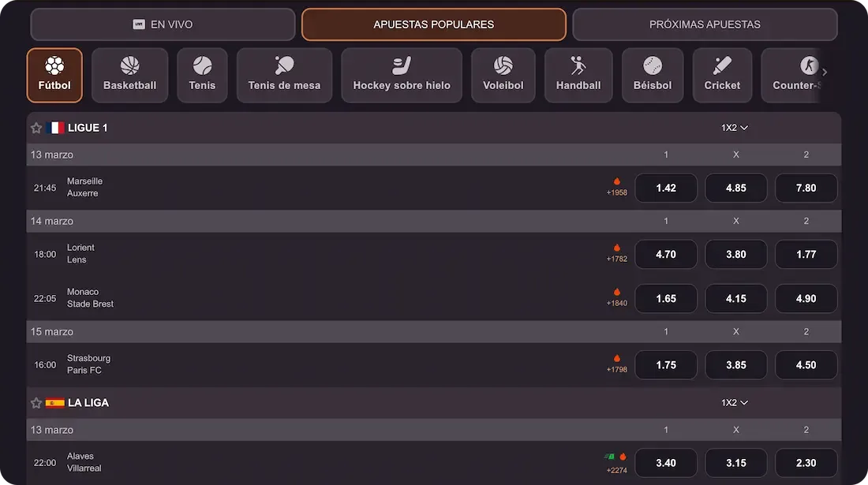
Task: Switch to the EN VIVO tab
Action: click(162, 24)
